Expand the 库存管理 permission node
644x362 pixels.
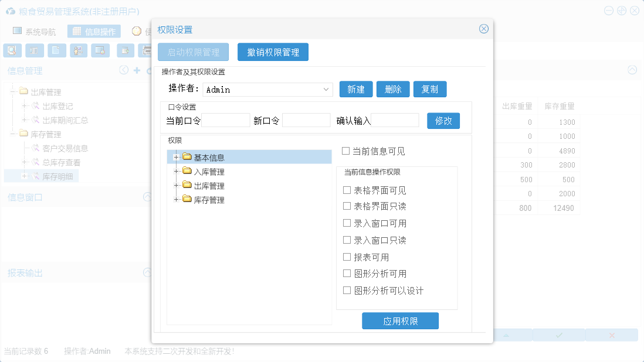176,200
